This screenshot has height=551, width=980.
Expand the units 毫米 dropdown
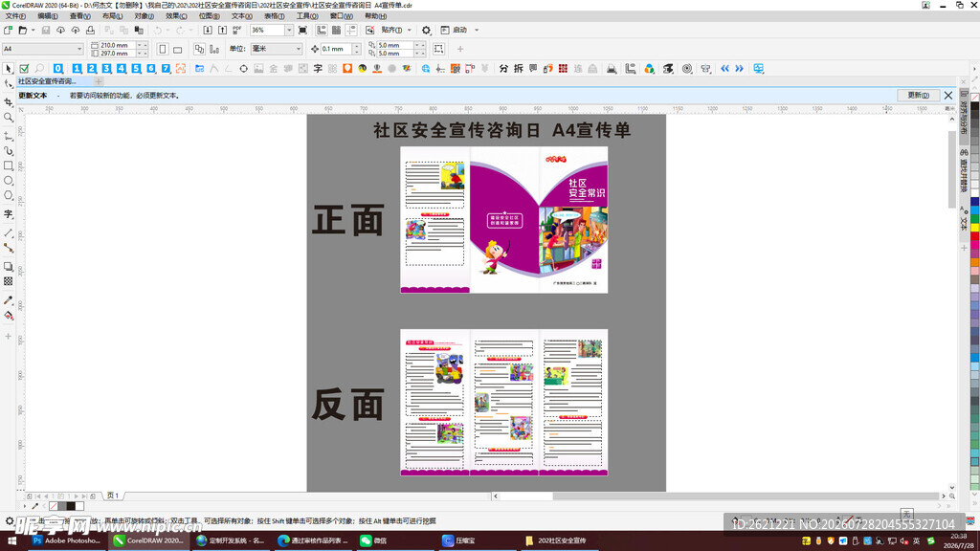[x=299, y=49]
